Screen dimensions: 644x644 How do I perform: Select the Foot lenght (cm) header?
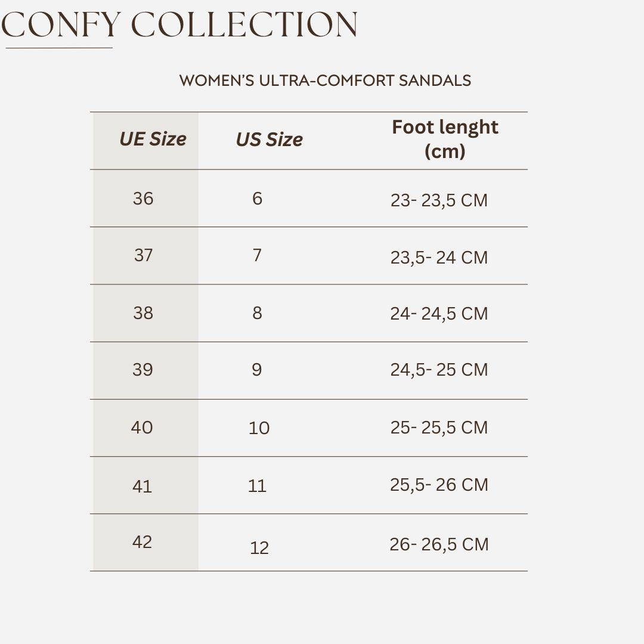tap(445, 139)
